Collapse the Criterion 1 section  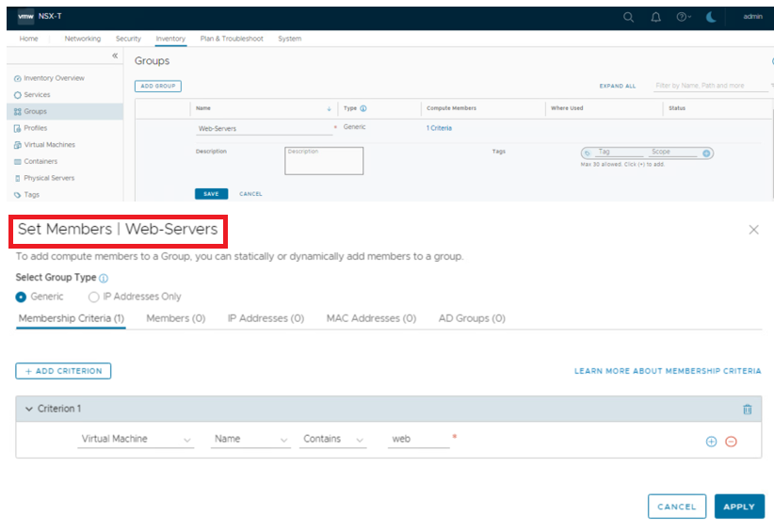[x=29, y=409]
